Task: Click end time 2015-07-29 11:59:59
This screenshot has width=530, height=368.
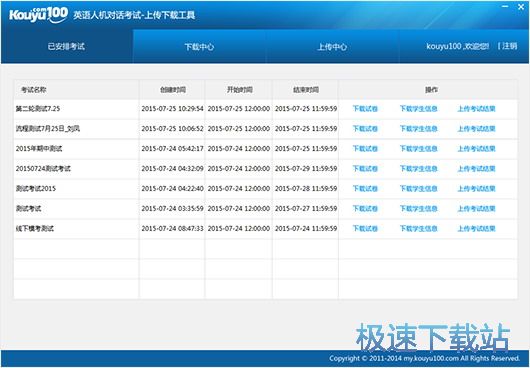Action: click(306, 169)
